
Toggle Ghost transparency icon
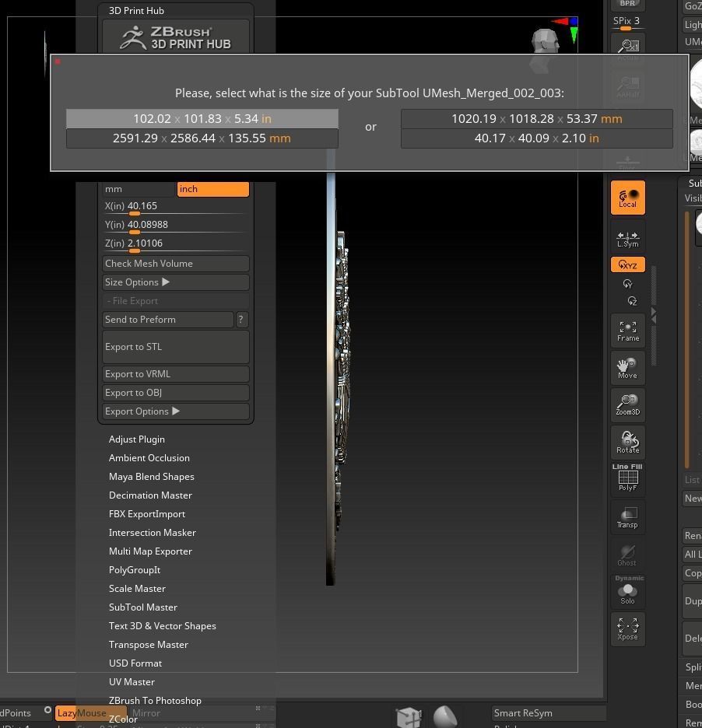tap(627, 555)
